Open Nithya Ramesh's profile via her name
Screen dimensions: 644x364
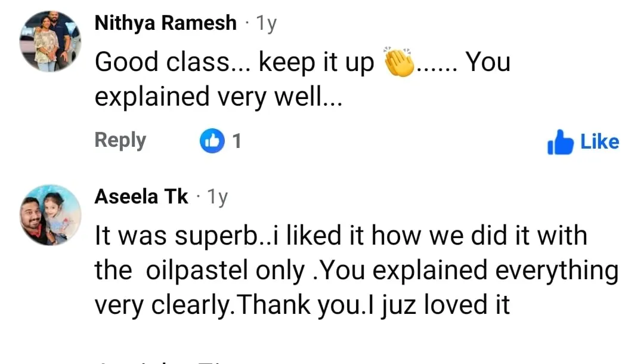point(165,23)
